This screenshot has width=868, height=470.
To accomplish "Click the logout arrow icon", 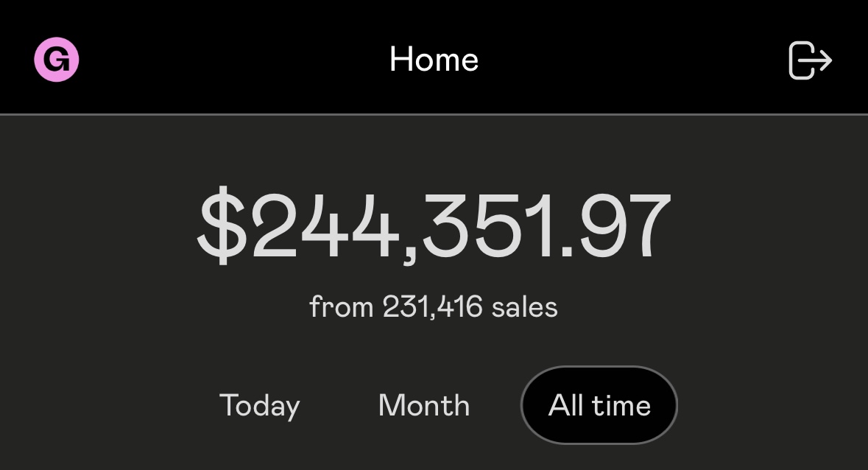I will tap(810, 60).
